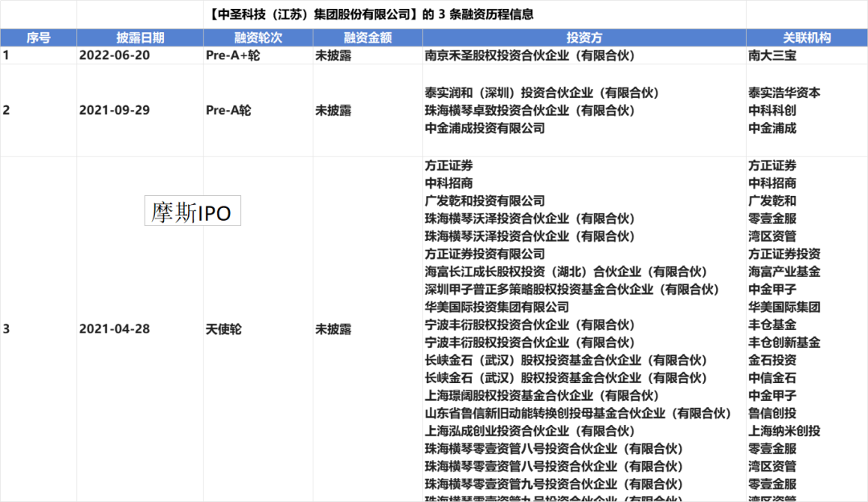Click affiliated institution 金石投资
This screenshot has height=502, width=868.
point(772,361)
